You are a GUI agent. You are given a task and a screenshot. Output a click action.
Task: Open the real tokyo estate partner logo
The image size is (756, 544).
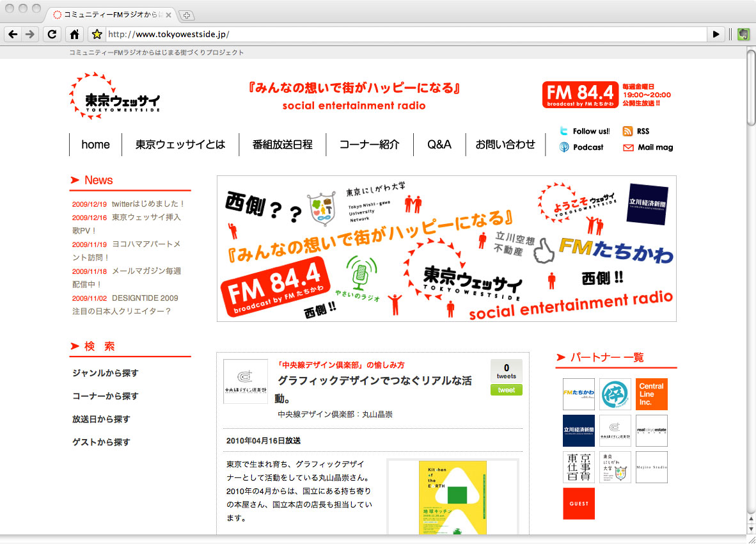pos(651,431)
